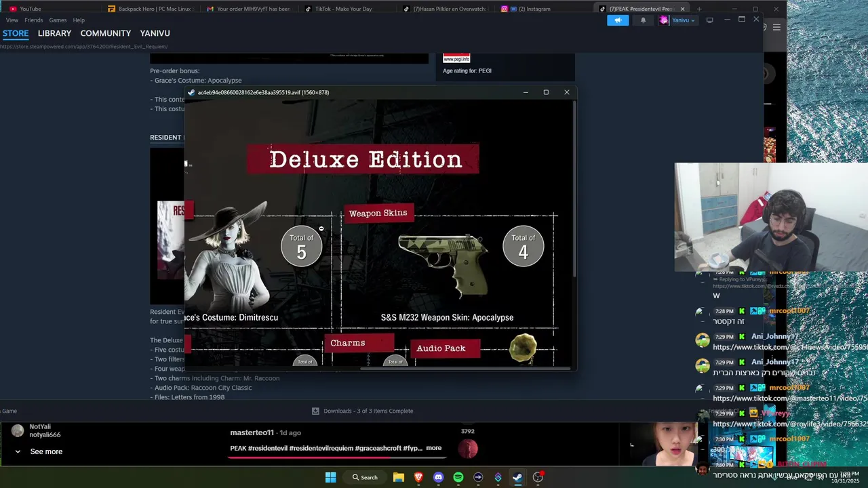The width and height of the screenshot is (868, 488).
Task: Click the Total of 5 costume badge
Action: coord(302,246)
